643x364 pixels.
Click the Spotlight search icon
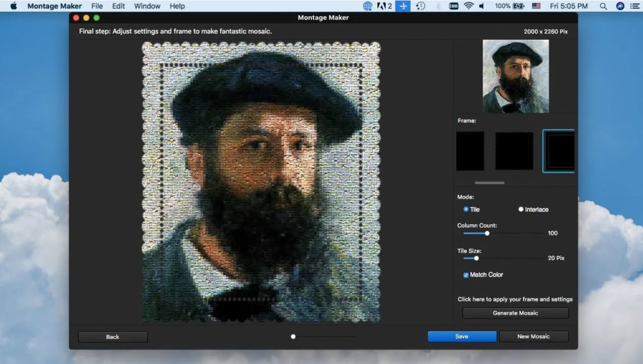click(603, 6)
